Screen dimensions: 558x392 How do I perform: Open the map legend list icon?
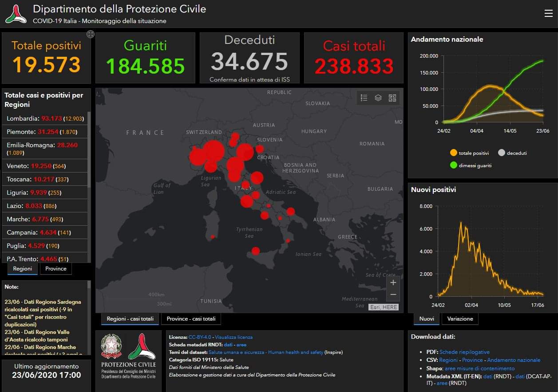click(364, 98)
